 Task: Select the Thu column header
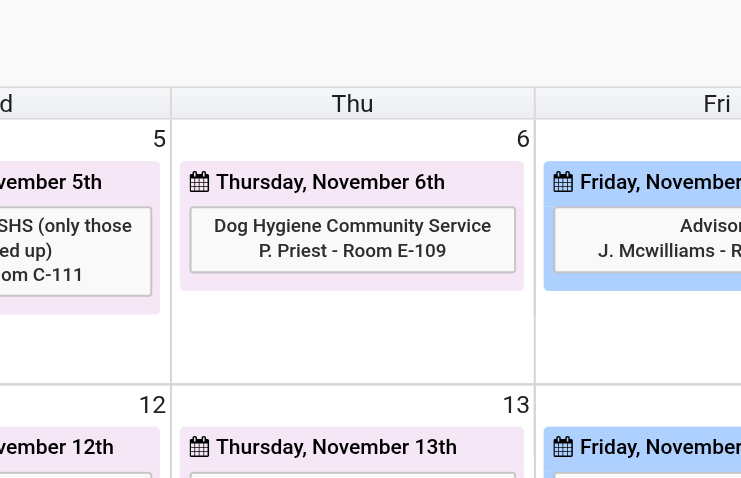(x=352, y=104)
